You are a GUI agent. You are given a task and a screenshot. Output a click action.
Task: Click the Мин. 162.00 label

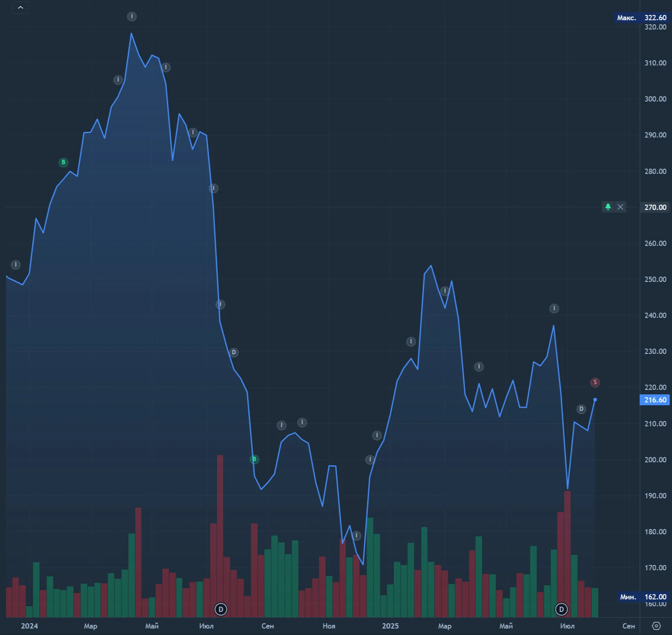pos(643,597)
